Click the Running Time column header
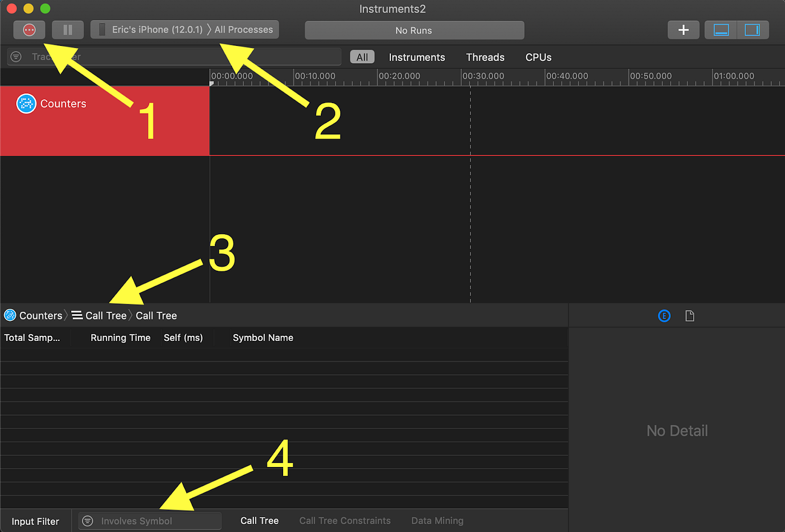Image resolution: width=785 pixels, height=532 pixels. pos(120,337)
